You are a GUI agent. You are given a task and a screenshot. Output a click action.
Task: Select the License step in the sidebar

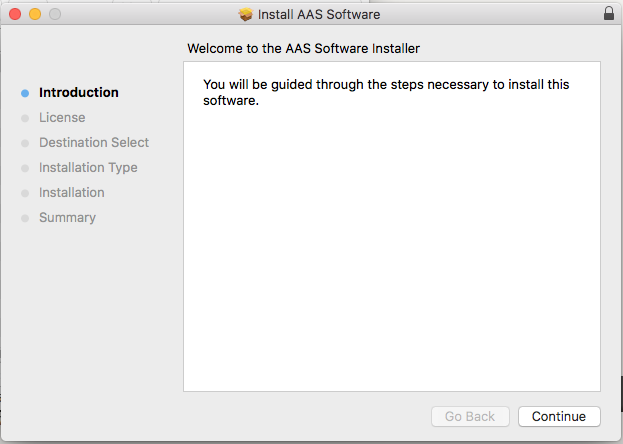point(62,117)
